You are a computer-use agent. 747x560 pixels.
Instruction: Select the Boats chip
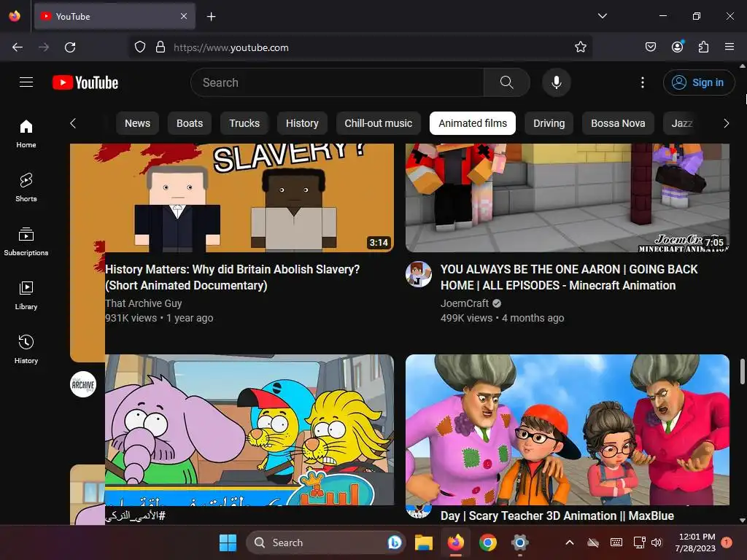click(x=190, y=123)
